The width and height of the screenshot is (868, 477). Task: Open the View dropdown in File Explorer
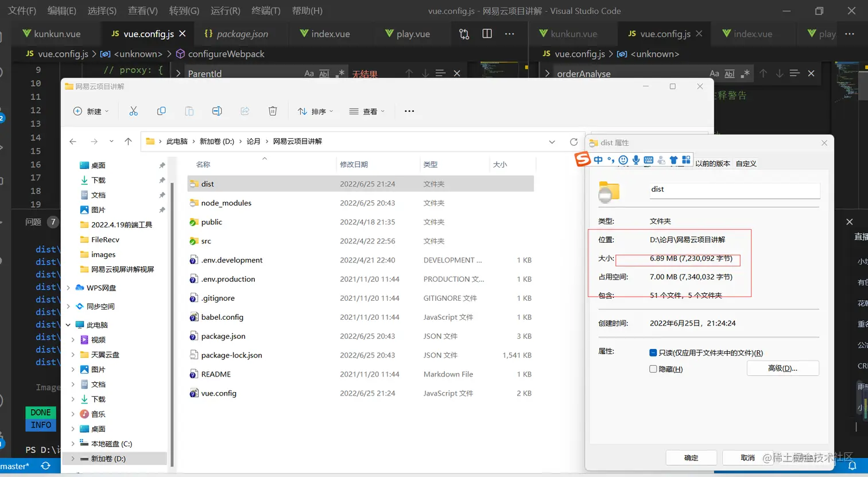367,111
